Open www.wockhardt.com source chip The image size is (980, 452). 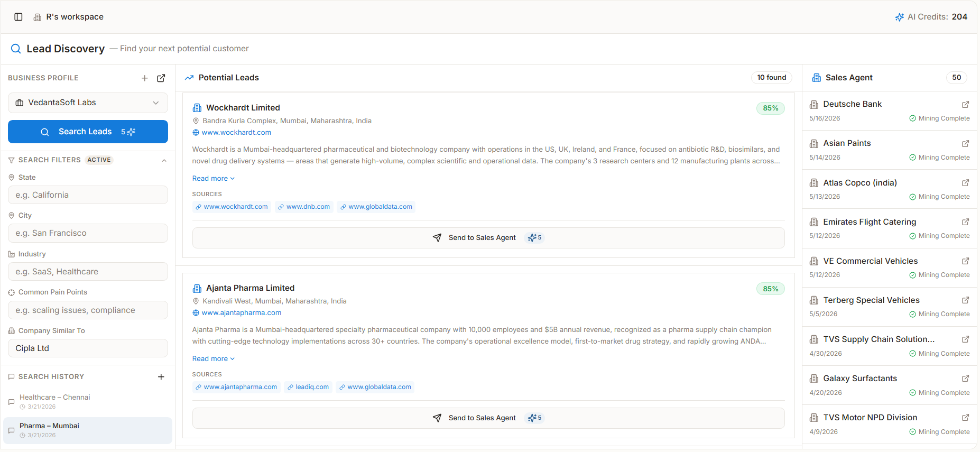point(232,207)
